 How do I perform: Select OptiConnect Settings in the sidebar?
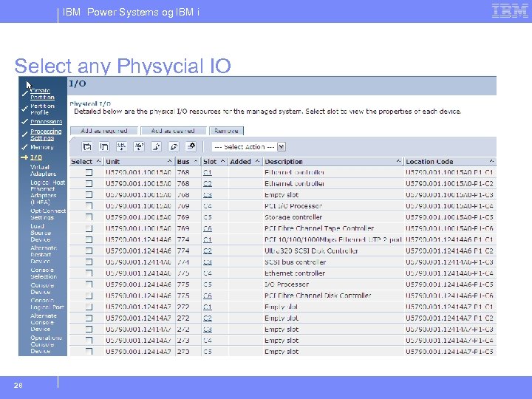(48, 214)
